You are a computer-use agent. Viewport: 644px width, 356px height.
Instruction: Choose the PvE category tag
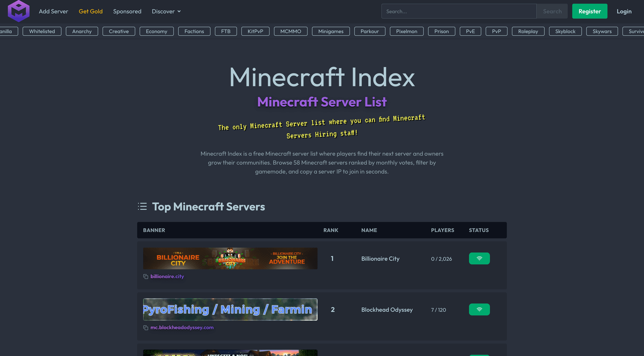470,31
